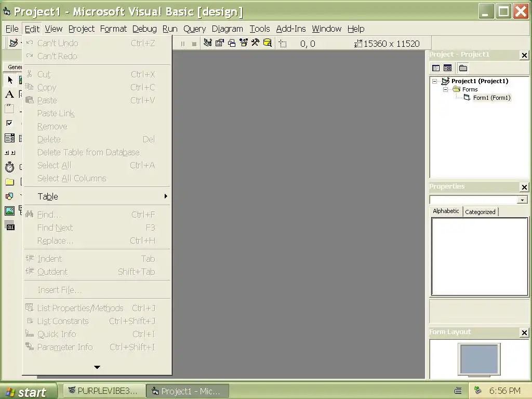Close the Project - Project1 panel

(x=524, y=55)
